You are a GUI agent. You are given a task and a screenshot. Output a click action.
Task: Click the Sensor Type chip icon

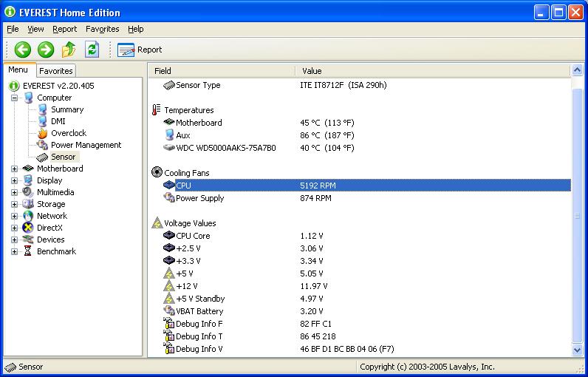169,85
